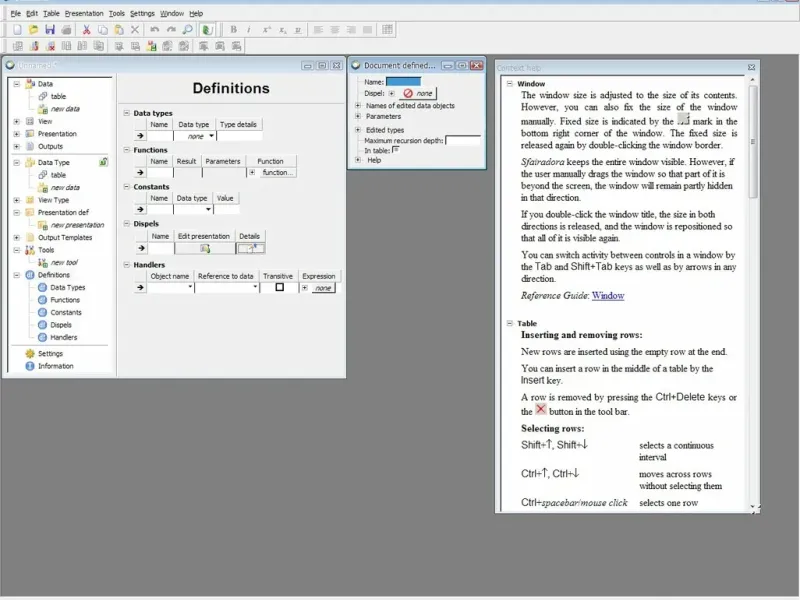Screen dimensions: 800x600
Task: Expand the Edited types node
Action: point(358,130)
